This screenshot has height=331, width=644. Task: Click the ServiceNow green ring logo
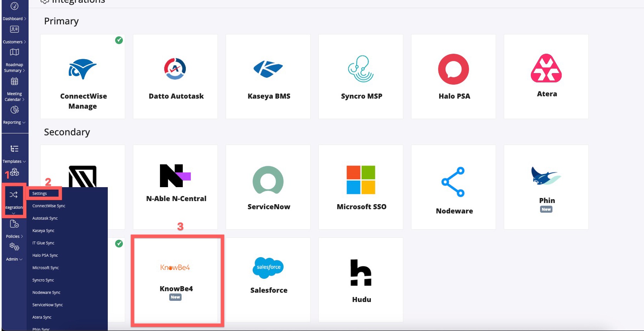[x=268, y=180]
